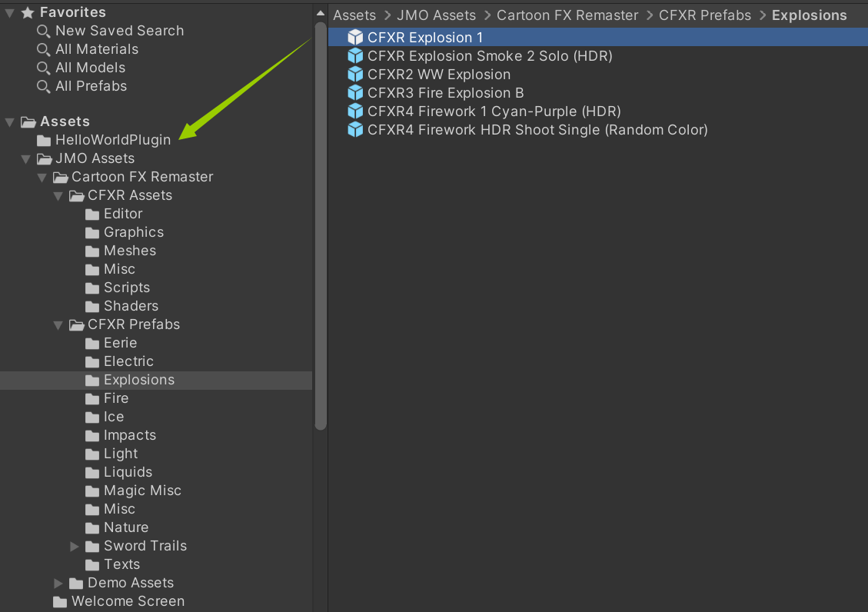The height and width of the screenshot is (612, 868).
Task: Go to Cartoon FX Remaster breadcrumb
Action: 567,15
